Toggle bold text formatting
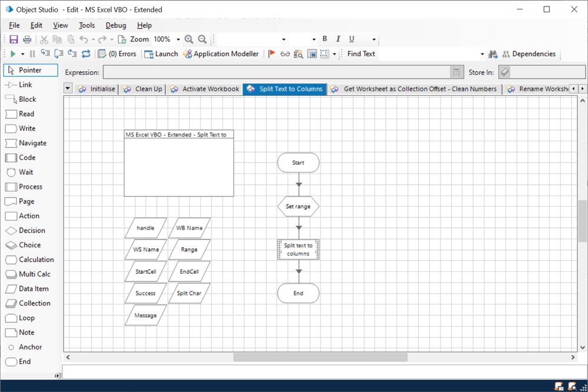Screen dimensions: 588x392 point(324,39)
